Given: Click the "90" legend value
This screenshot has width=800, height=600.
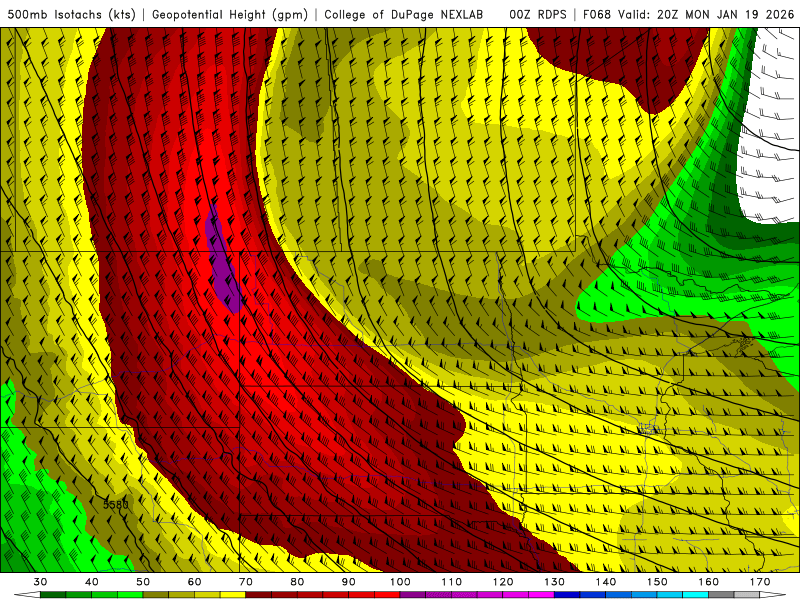Looking at the screenshot, I should (348, 582).
